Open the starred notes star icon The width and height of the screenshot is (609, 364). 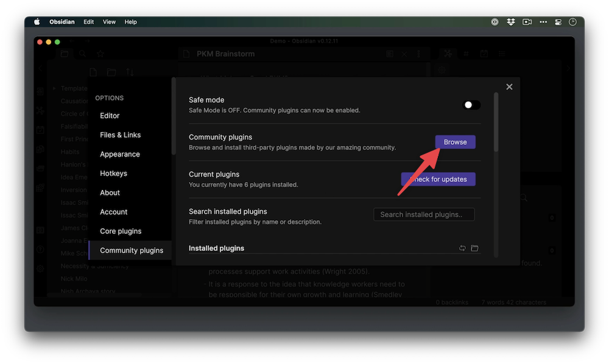coord(100,54)
